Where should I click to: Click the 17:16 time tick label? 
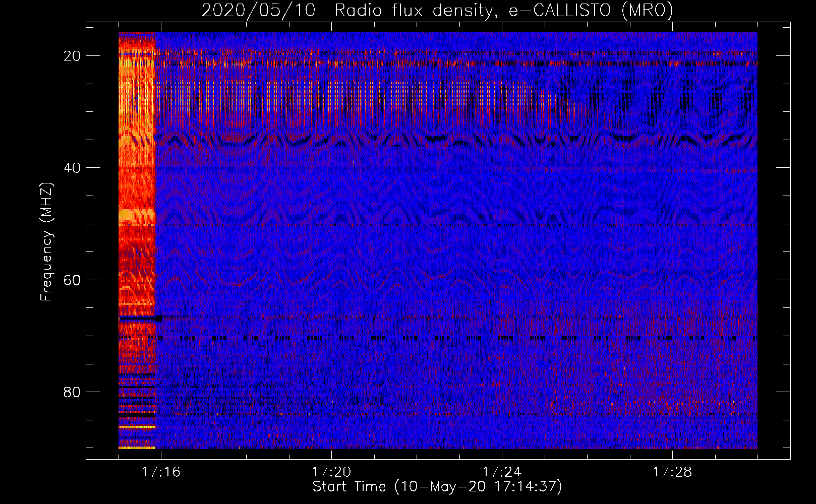[x=161, y=472]
